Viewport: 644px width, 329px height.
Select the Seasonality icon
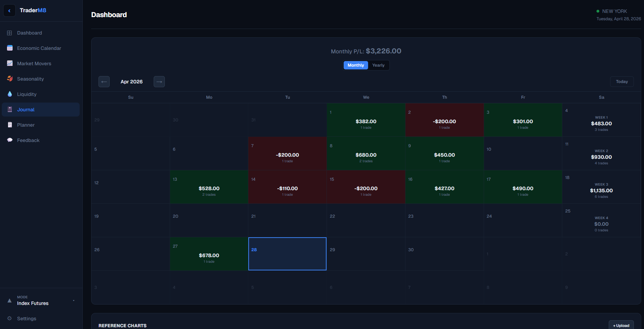point(10,79)
